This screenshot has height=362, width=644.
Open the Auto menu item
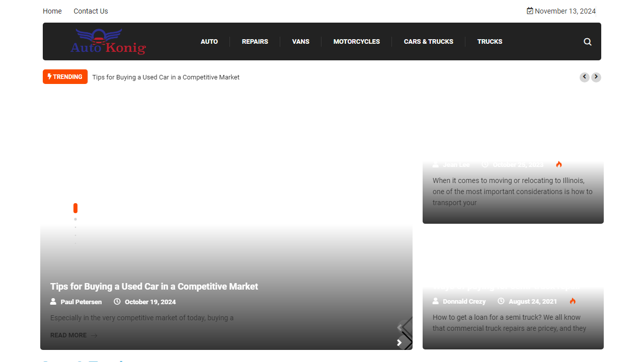point(209,42)
